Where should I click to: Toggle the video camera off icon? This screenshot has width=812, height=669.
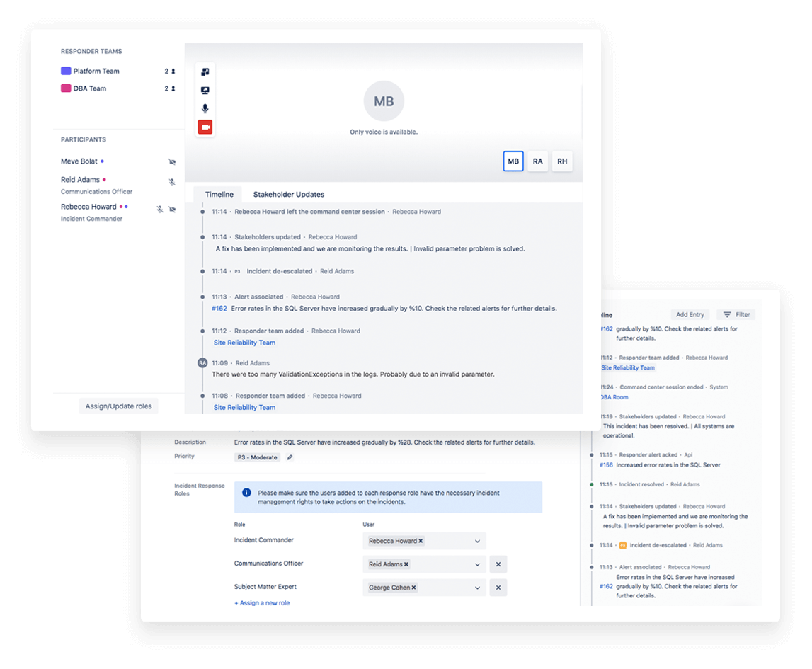[x=205, y=127]
